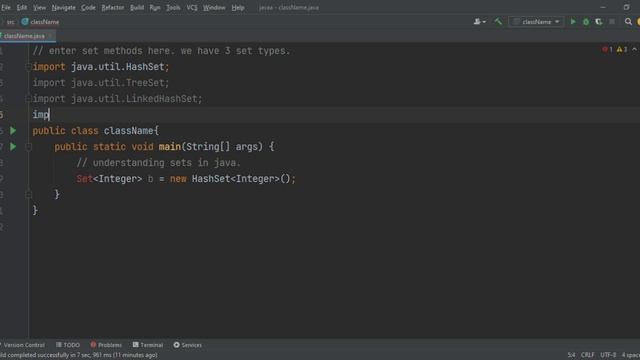Click the 'imp' text on the current line

point(41,115)
